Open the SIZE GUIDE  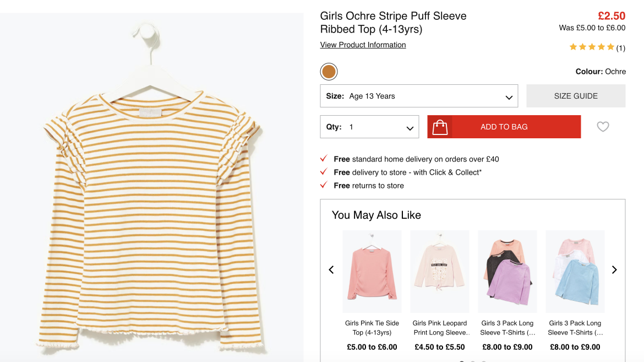tap(576, 96)
